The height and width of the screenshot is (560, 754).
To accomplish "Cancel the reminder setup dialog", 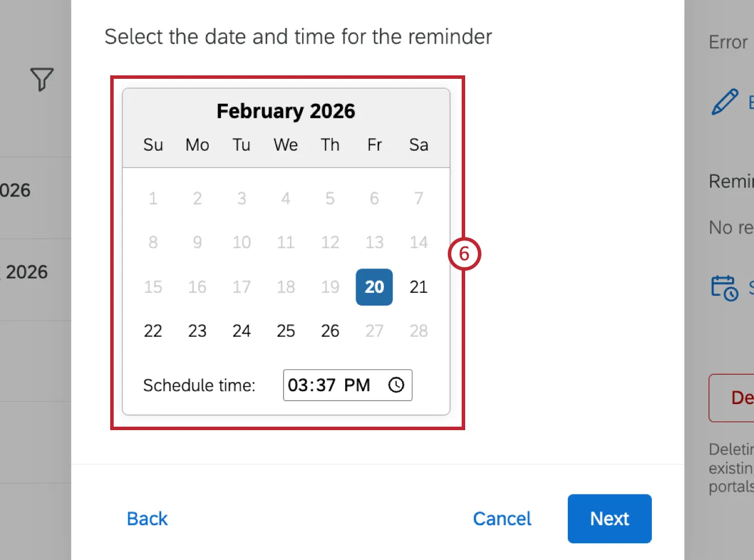I will (502, 518).
